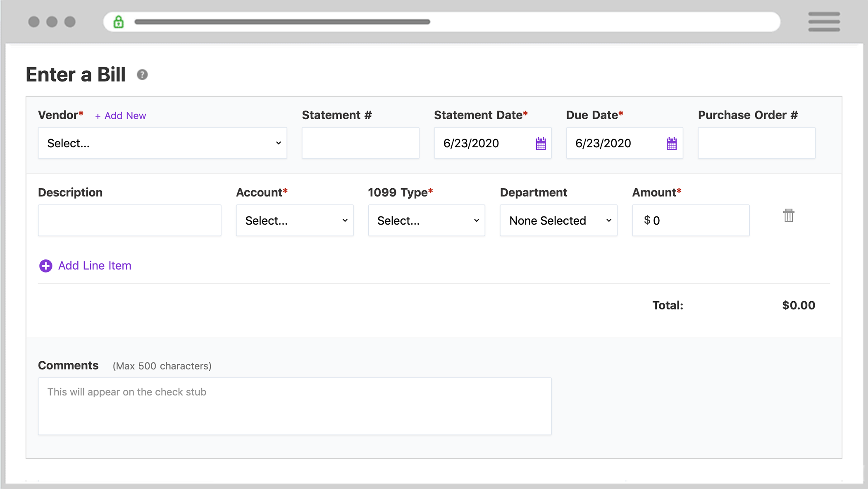Click the Statement Date calendar icon
The height and width of the screenshot is (489, 868).
539,143
